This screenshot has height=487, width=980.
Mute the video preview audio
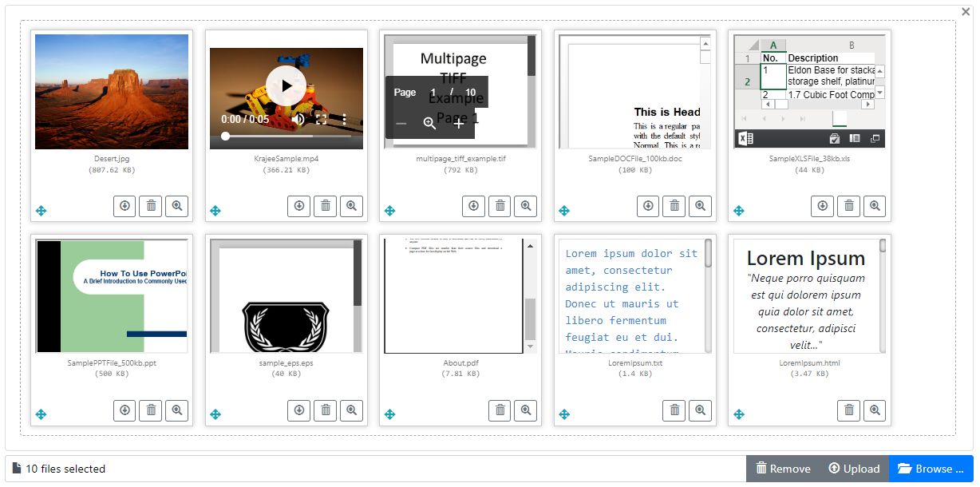pyautogui.click(x=298, y=119)
